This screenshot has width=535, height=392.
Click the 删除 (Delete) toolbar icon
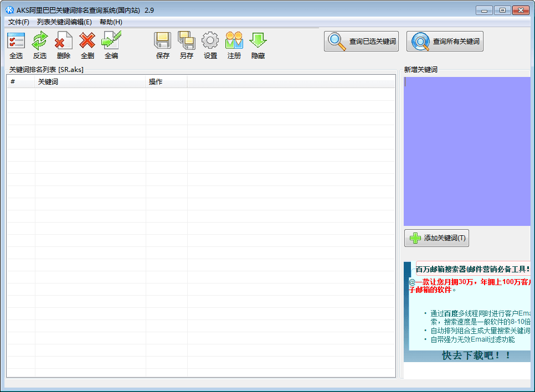64,42
